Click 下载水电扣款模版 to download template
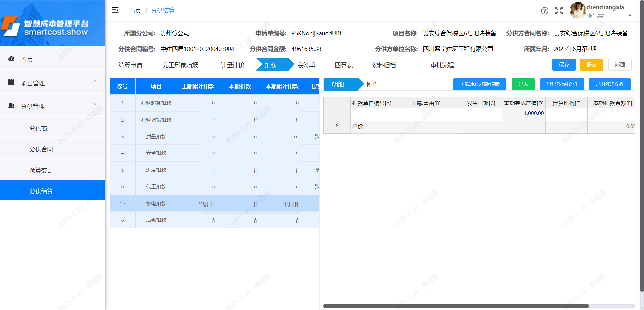644x310 pixels. (480, 84)
